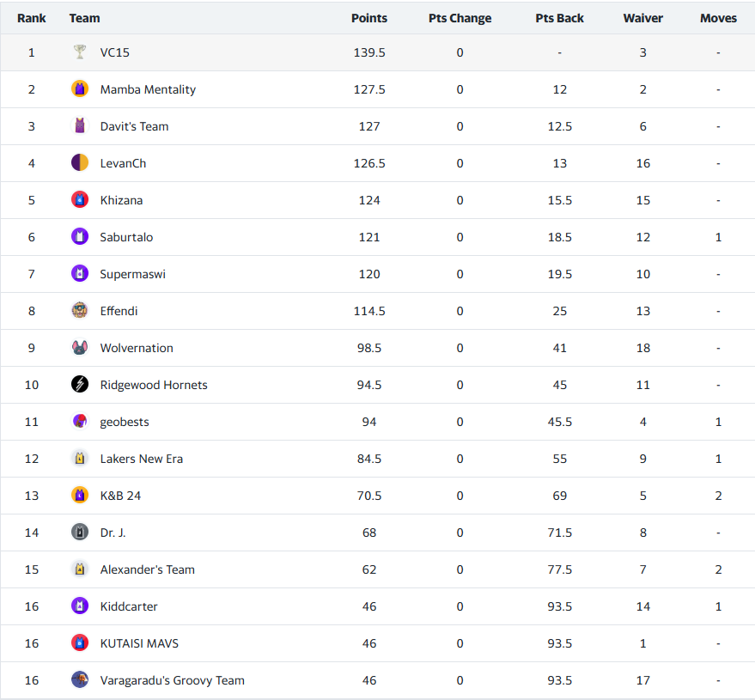This screenshot has height=700, width=755.
Task: Click the geobests team avatar
Action: pyautogui.click(x=80, y=422)
